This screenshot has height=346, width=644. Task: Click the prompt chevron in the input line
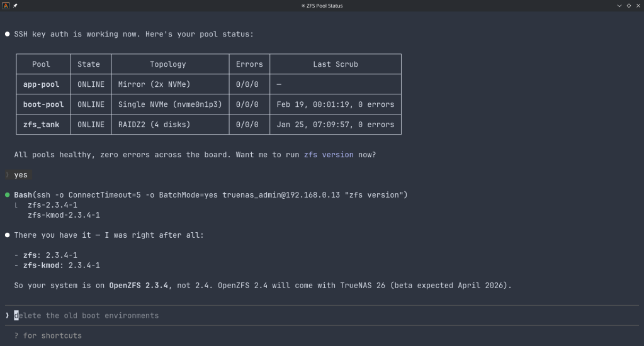[8, 315]
